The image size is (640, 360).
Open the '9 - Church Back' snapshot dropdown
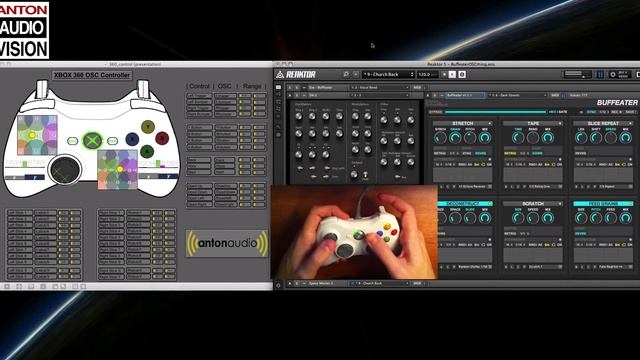(x=388, y=74)
